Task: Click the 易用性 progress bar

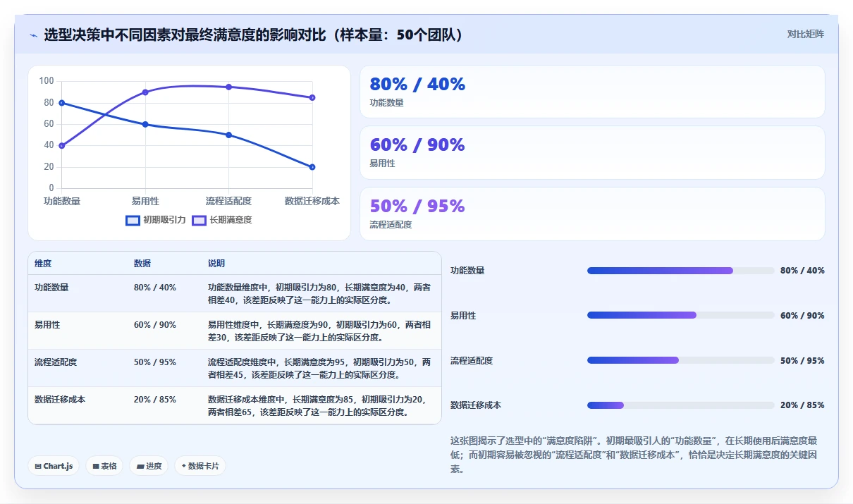Action: 681,315
